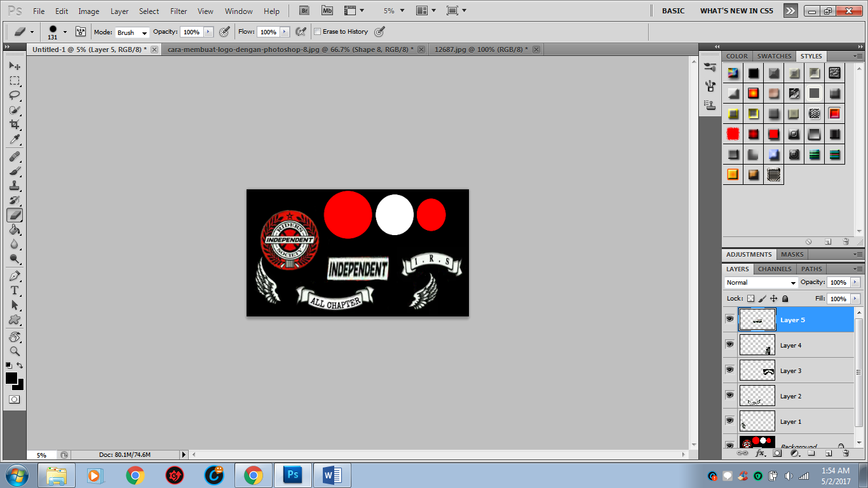Select the Rectangular Marquee tool

pyautogui.click(x=15, y=81)
